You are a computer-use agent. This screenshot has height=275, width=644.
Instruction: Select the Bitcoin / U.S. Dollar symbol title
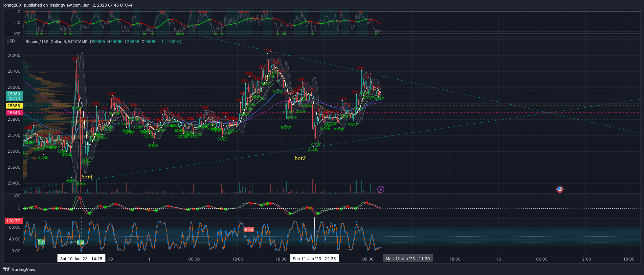coord(56,42)
